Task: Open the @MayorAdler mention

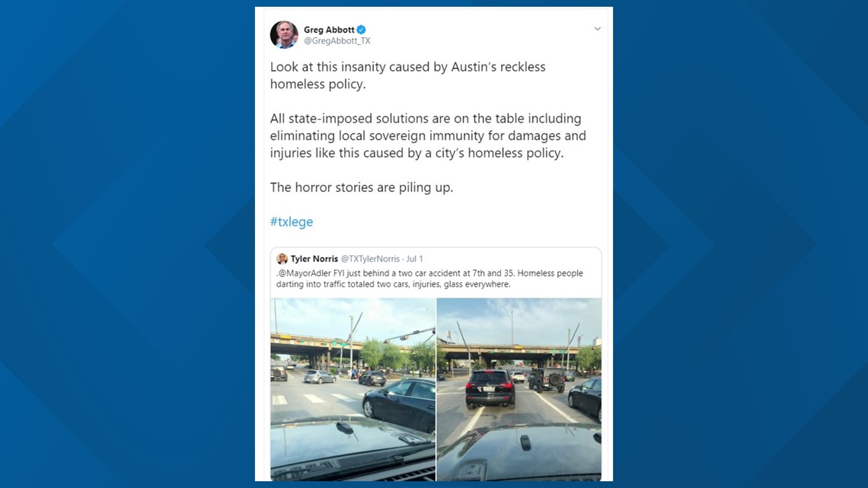Action: tap(305, 273)
